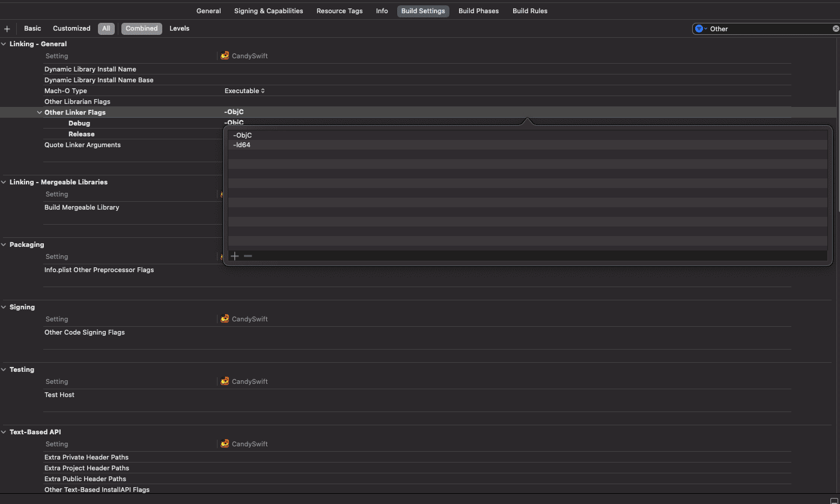Show only Basic build settings
Screen dimensions: 840x504
(32, 28)
